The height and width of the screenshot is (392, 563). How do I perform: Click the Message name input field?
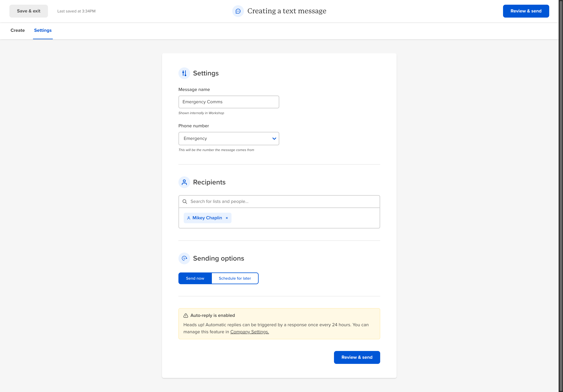tap(229, 102)
